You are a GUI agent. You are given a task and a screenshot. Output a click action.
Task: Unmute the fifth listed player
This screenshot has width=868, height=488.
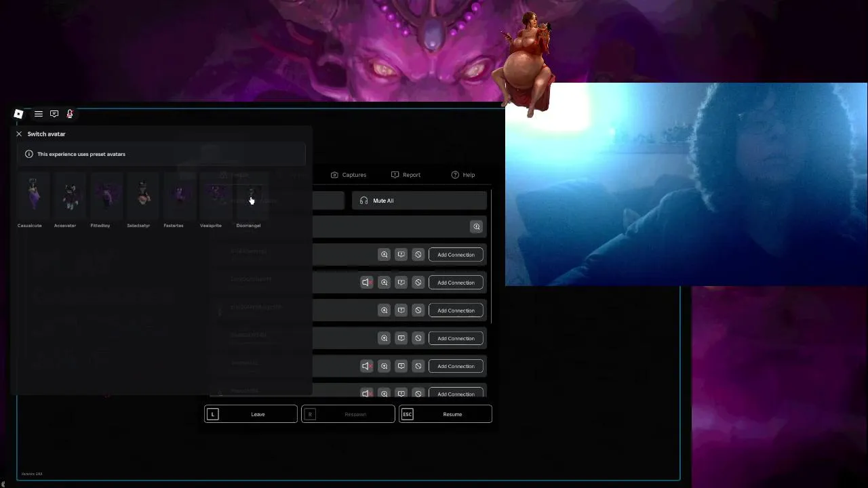coord(366,366)
